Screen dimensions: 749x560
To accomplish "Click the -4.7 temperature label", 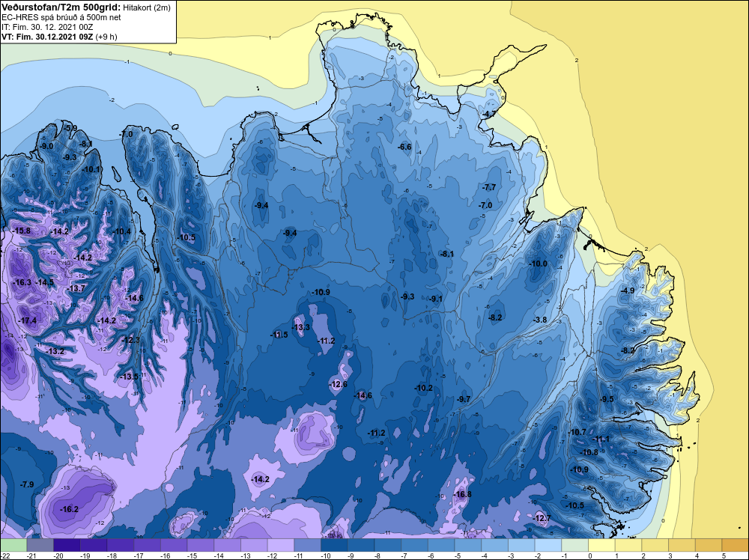I will pos(489,114).
